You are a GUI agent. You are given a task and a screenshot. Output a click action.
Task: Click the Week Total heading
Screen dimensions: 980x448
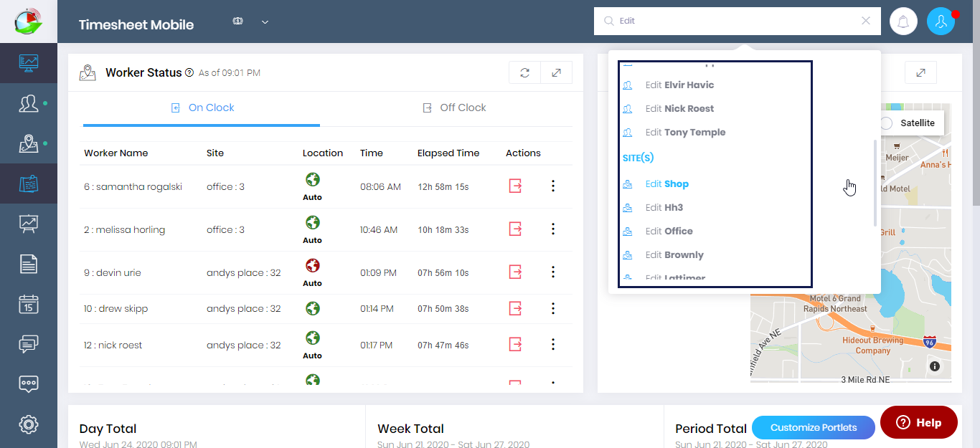pos(411,429)
